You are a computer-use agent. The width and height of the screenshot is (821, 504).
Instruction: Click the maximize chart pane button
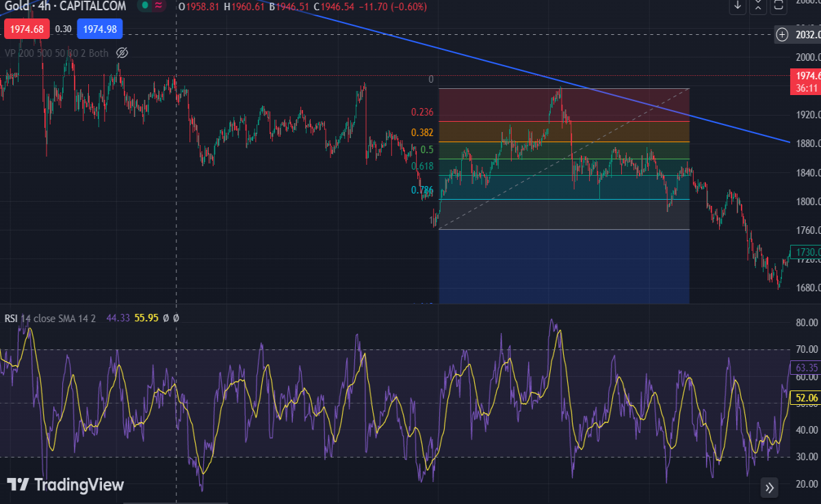pyautogui.click(x=779, y=5)
